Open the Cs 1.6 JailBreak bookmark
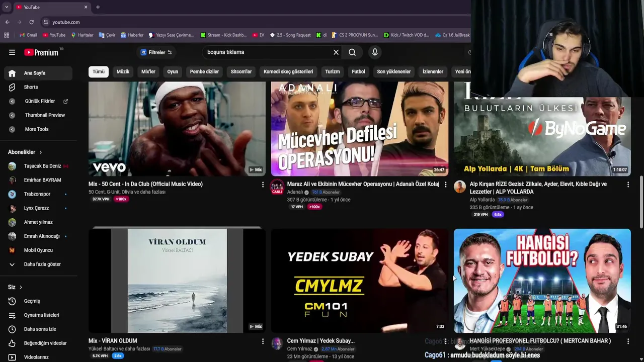The image size is (644, 362). click(452, 35)
